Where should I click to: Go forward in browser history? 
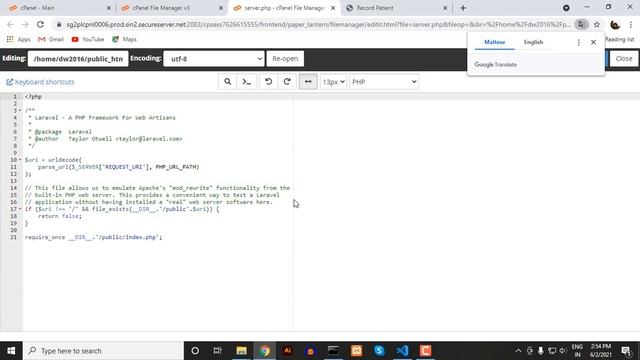25,24
